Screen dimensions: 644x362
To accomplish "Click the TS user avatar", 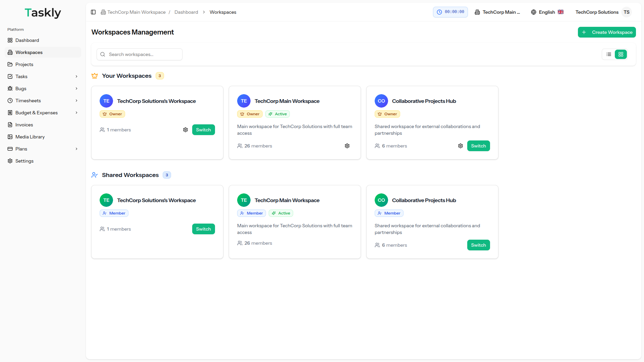I will click(x=626, y=12).
